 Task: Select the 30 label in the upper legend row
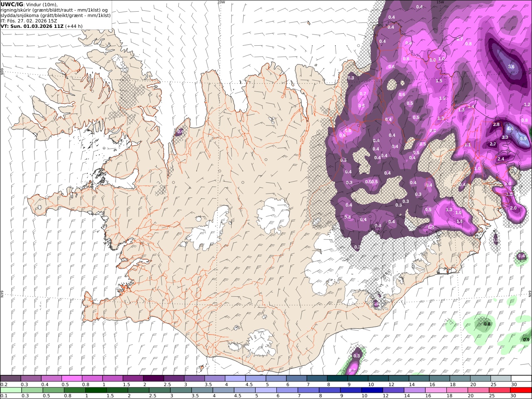click(x=514, y=384)
